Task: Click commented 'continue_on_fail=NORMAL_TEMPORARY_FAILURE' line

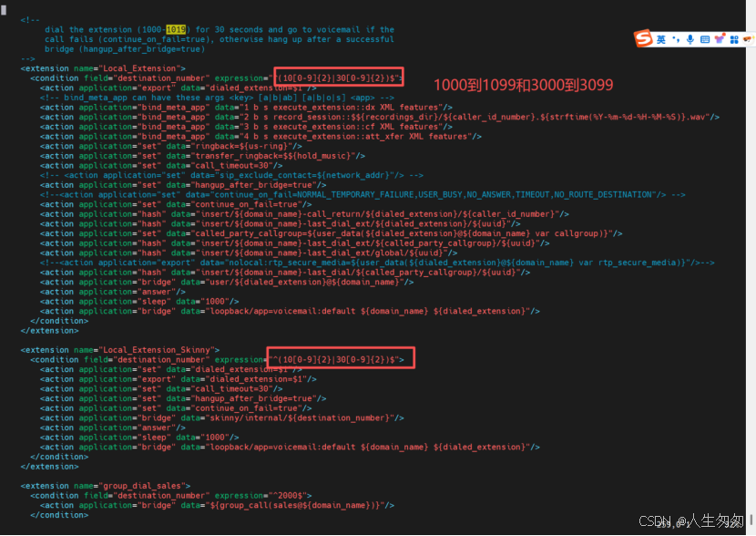Action: coord(363,194)
